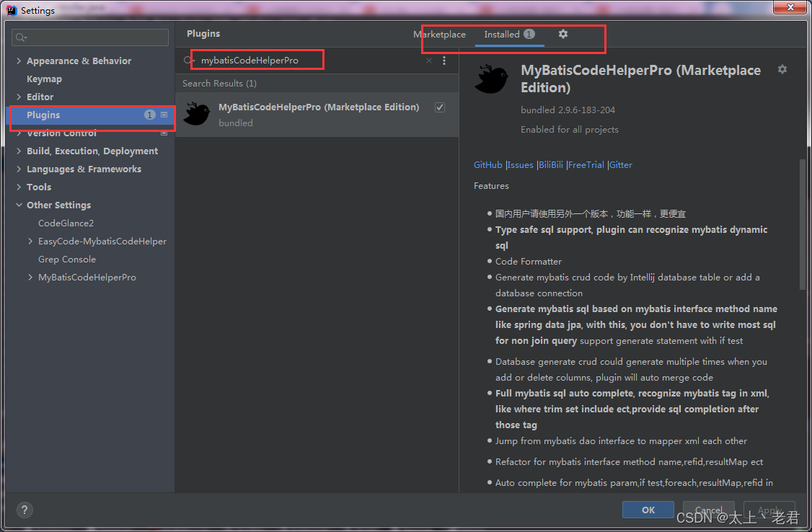The width and height of the screenshot is (812, 532).
Task: Click the Cancel button
Action: (x=708, y=510)
